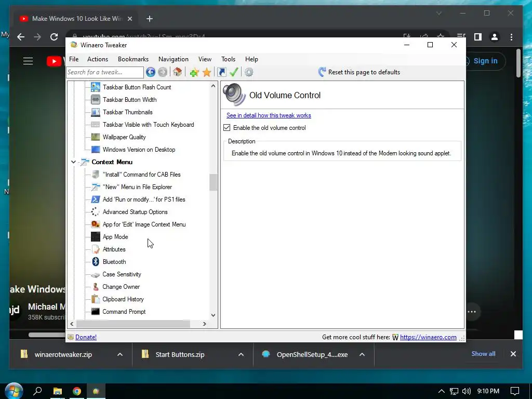Select the Taskbar Button Width icon
This screenshot has height=399, width=532.
96,100
